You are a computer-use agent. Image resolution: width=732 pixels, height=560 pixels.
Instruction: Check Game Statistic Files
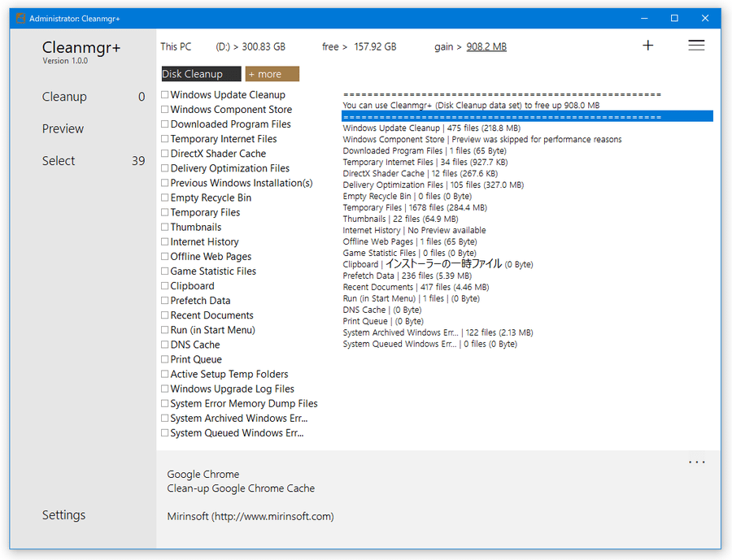click(x=165, y=271)
